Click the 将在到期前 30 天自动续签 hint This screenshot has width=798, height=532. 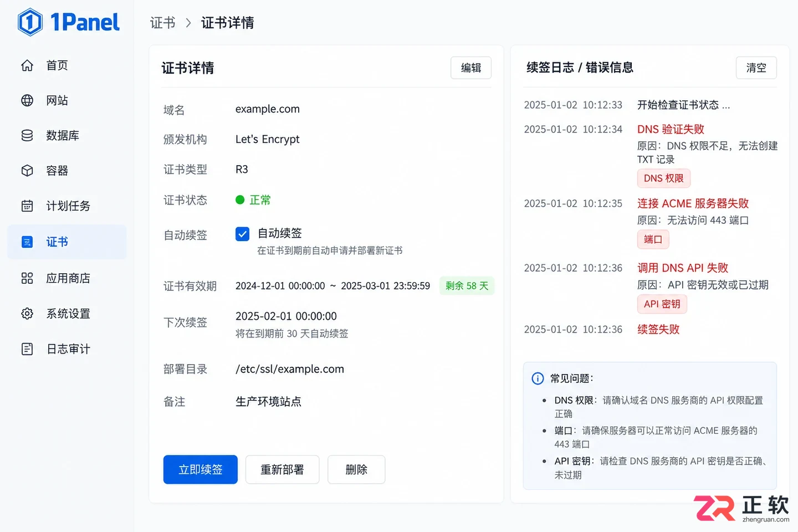[x=292, y=334]
